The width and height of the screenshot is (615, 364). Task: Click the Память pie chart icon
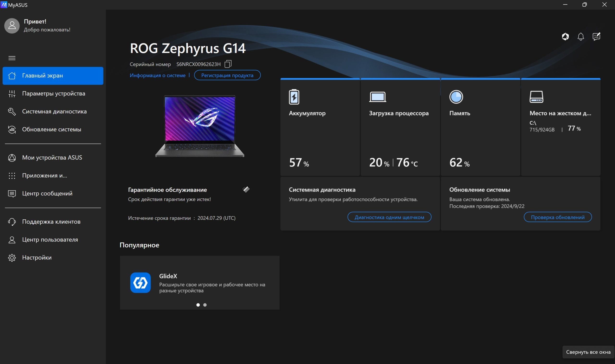click(456, 97)
